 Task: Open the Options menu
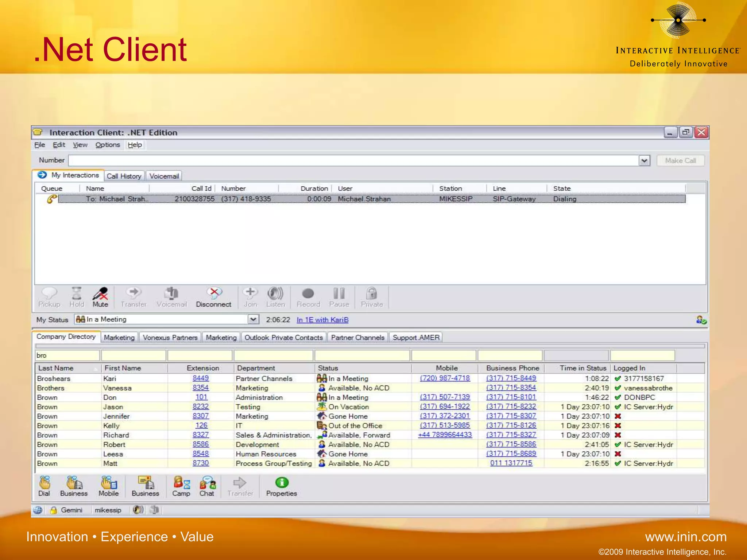point(108,145)
